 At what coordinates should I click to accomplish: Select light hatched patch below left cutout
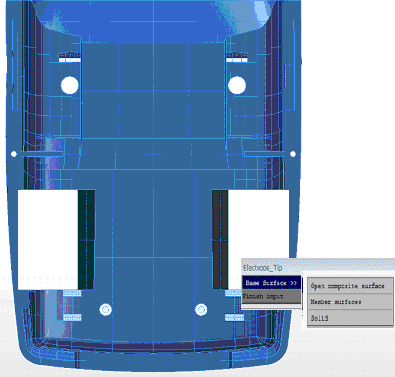coord(72,293)
